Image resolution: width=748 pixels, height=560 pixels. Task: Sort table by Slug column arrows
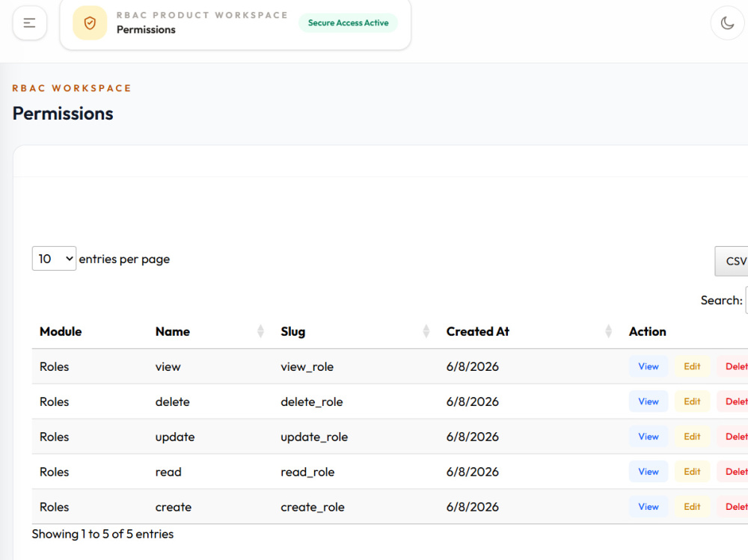tap(426, 331)
